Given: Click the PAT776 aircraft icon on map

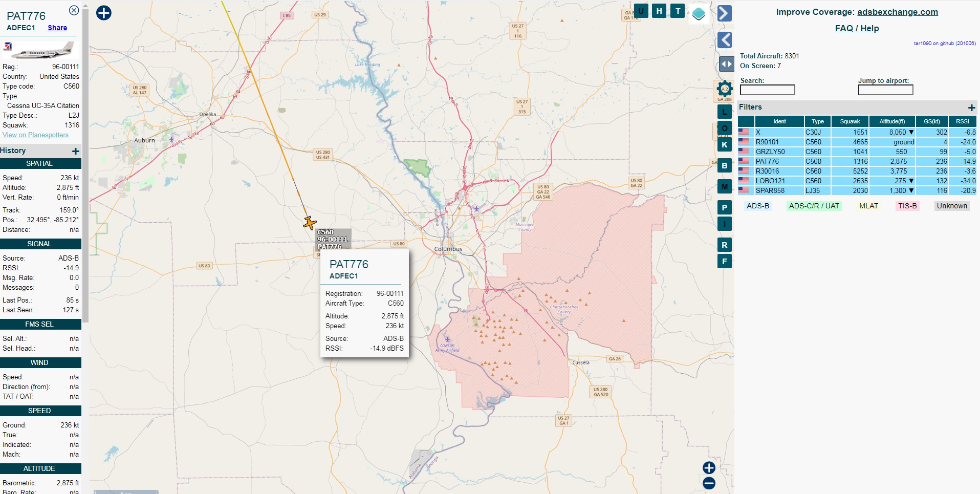Looking at the screenshot, I should (x=310, y=223).
